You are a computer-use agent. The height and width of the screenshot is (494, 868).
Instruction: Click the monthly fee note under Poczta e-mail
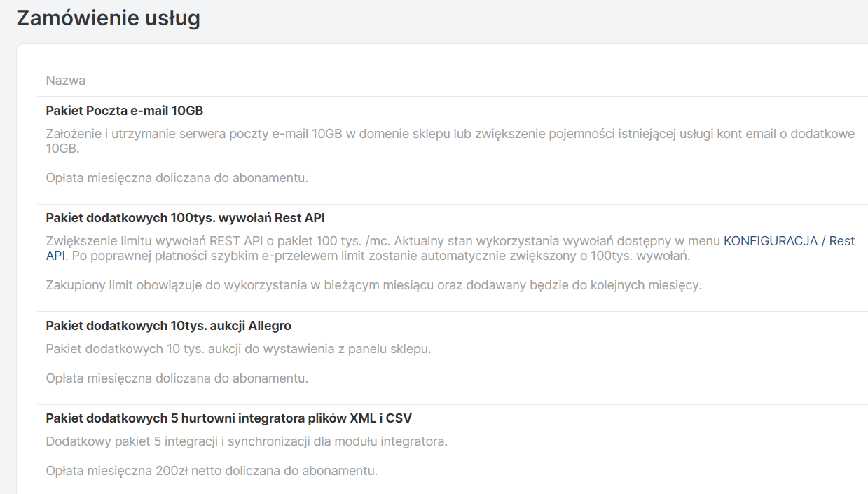click(177, 178)
